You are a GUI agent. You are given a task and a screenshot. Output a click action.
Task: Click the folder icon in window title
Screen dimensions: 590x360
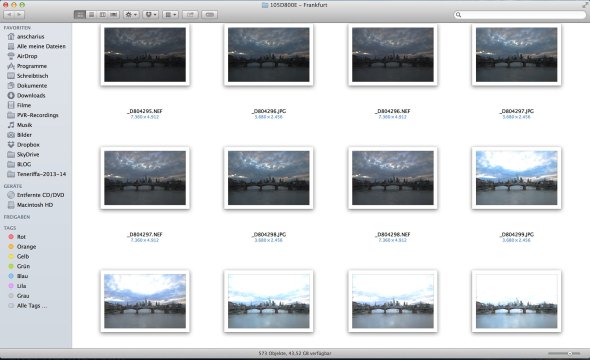tap(265, 5)
